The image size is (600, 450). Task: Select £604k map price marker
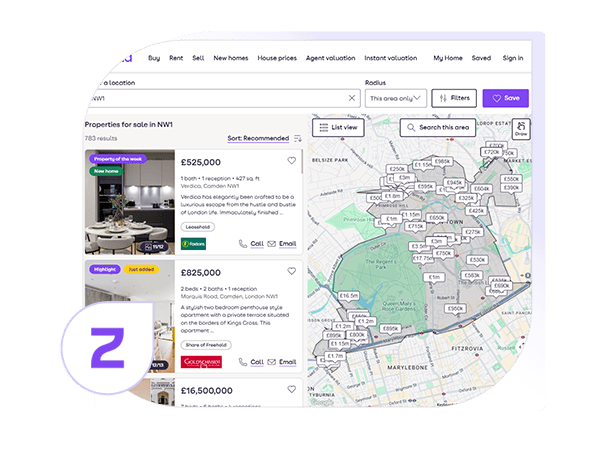pos(482,189)
